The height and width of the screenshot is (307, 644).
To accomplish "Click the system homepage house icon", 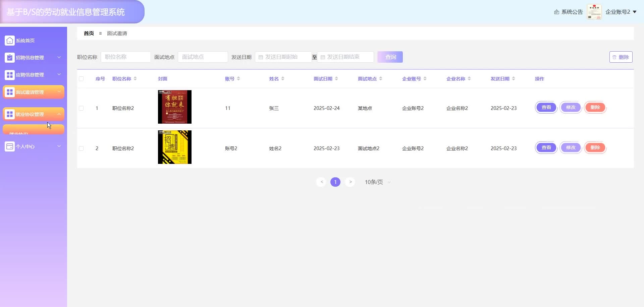I will coord(10,41).
